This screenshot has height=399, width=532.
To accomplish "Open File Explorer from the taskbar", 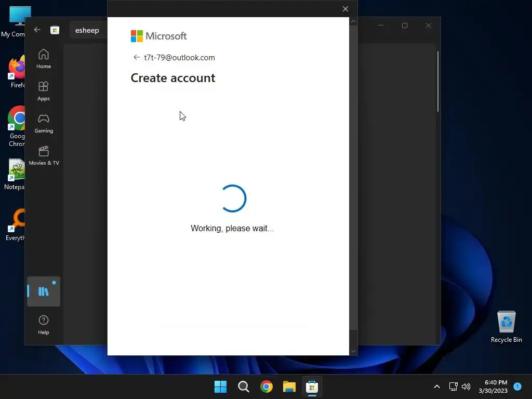I will pyautogui.click(x=289, y=387).
